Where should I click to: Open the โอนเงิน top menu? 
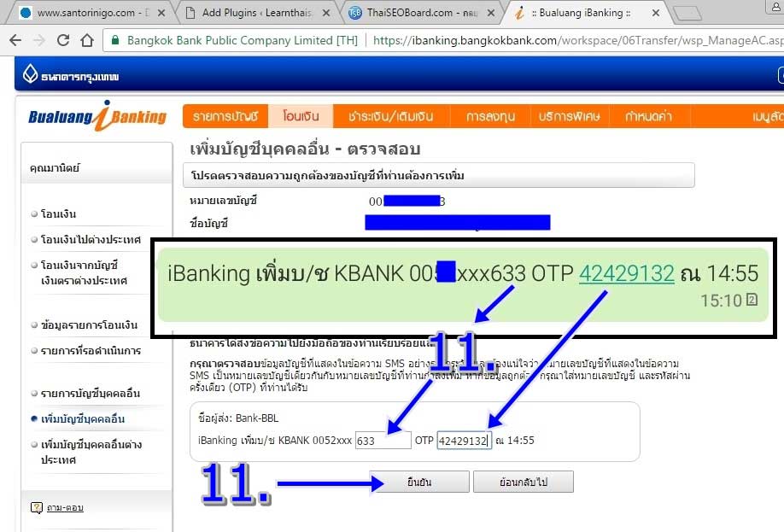tap(301, 116)
